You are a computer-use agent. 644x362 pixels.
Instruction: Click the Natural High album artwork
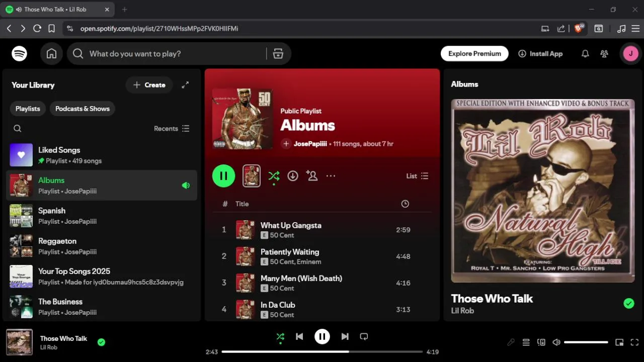click(543, 191)
